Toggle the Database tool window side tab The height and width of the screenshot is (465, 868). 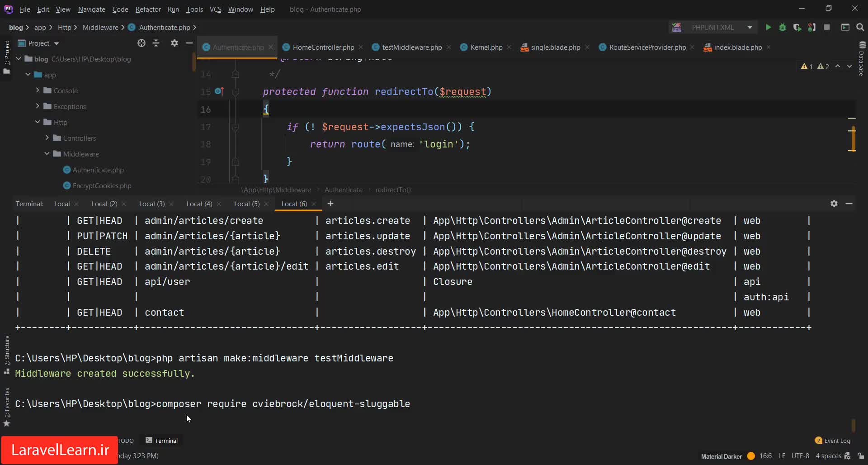(862, 59)
